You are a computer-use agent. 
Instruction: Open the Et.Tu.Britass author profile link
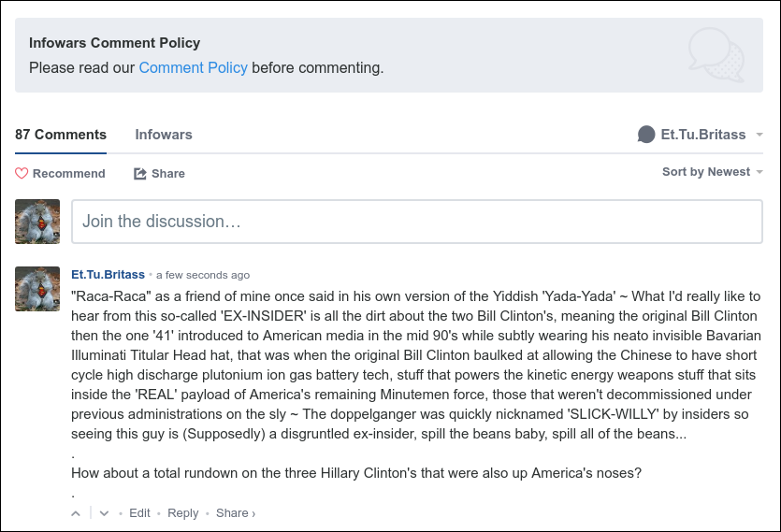pos(108,275)
